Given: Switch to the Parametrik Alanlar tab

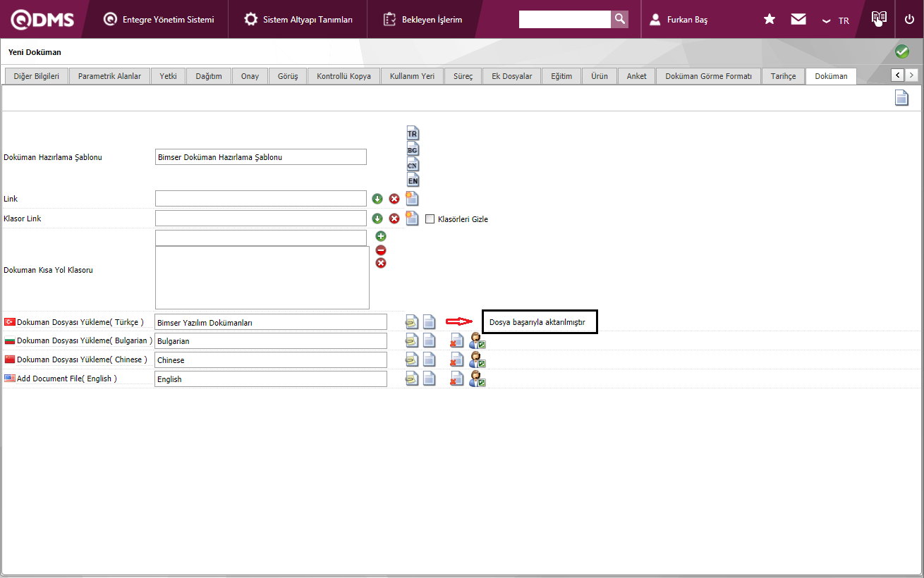Looking at the screenshot, I should pyautogui.click(x=109, y=76).
